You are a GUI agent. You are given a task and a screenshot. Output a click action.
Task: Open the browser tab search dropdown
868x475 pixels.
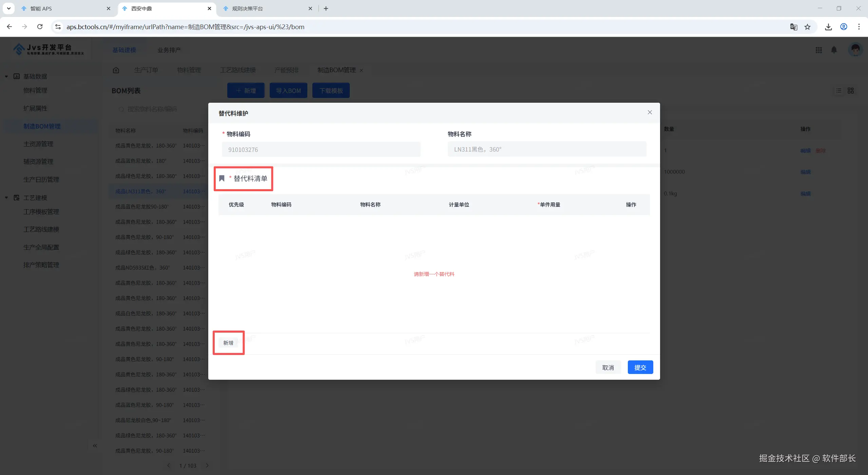(8, 8)
